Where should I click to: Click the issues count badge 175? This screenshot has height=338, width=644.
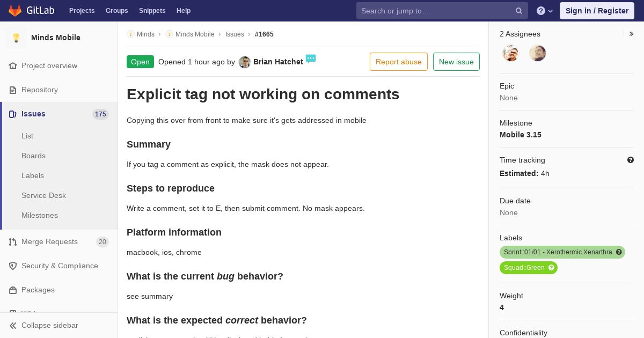click(100, 114)
